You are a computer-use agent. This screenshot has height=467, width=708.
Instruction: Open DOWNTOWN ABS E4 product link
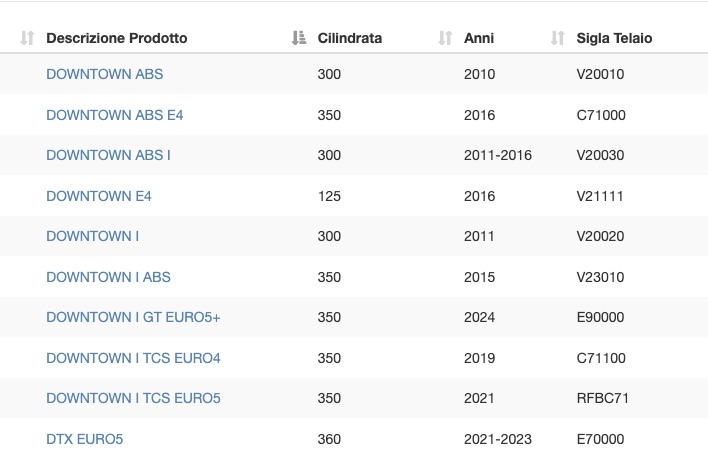(x=115, y=115)
